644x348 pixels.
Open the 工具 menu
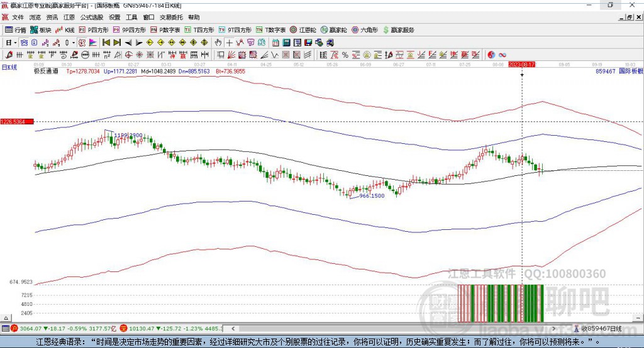tap(131, 17)
